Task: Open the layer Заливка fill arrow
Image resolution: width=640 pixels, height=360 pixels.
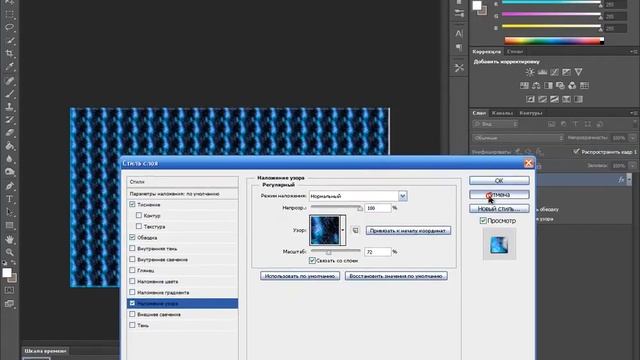Action: click(x=633, y=166)
